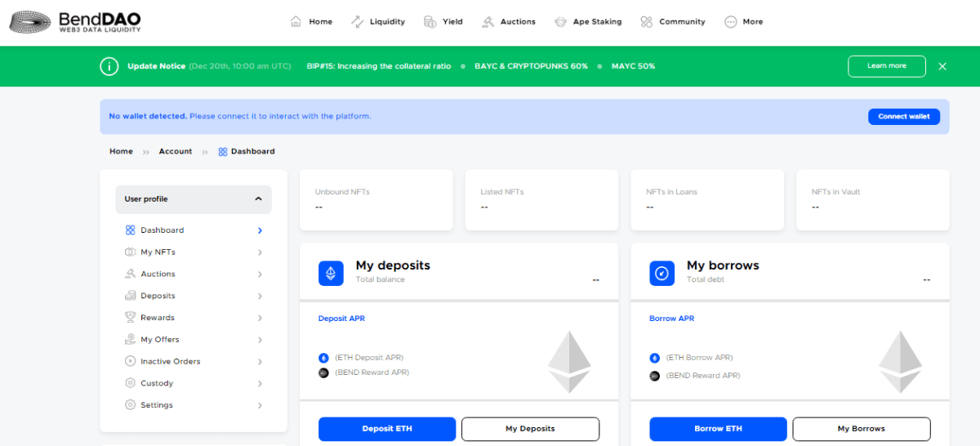Expand the Deposits row chevron
Image resolution: width=980 pixels, height=446 pixels.
(x=260, y=296)
